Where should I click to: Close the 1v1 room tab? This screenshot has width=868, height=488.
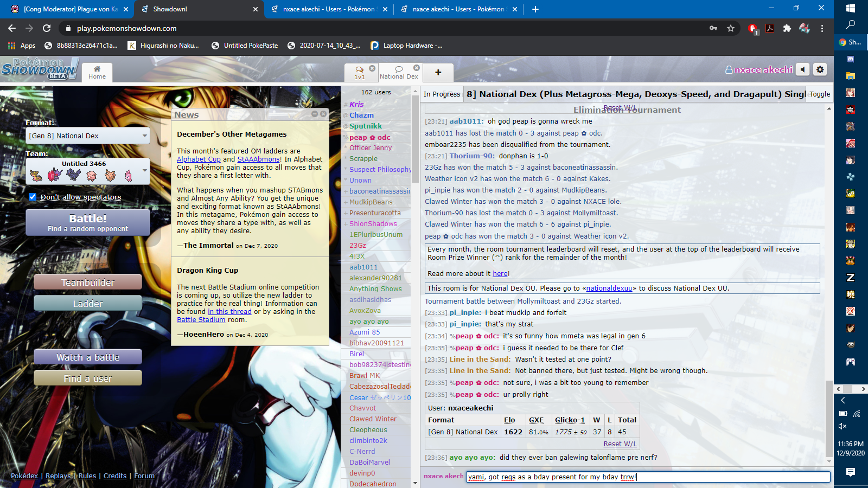coord(372,68)
